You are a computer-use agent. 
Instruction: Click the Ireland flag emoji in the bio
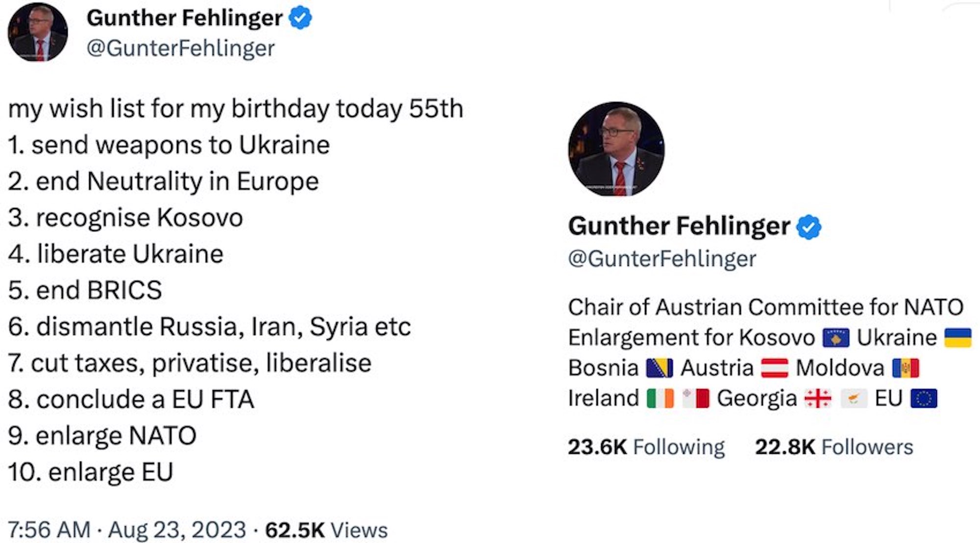tap(660, 398)
